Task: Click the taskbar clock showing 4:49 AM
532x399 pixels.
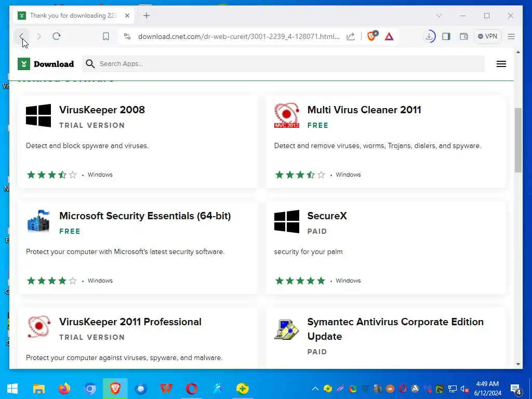Action: 487,389
